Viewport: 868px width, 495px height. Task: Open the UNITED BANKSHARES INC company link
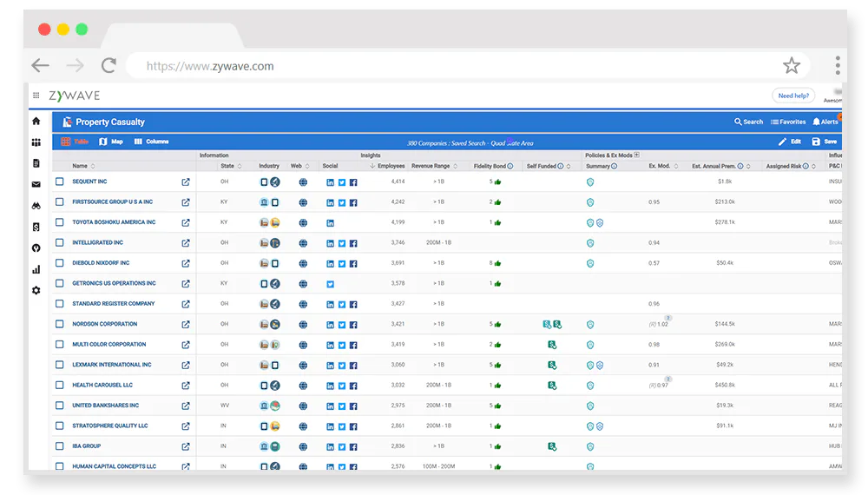click(106, 406)
